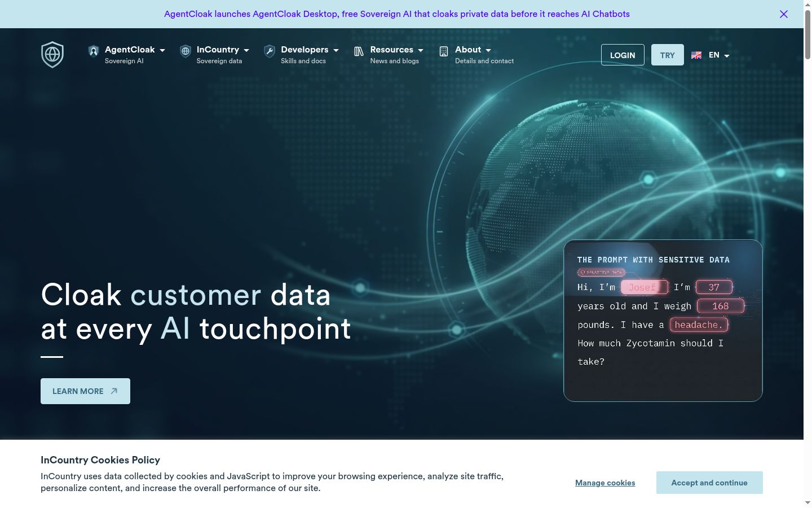This screenshot has height=508, width=812.
Task: Click the EN language label
Action: point(714,55)
